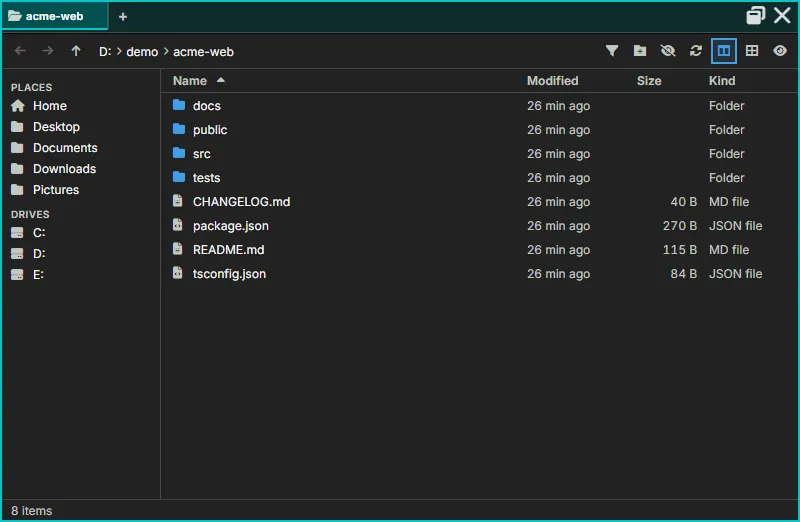Create a new folder via toolbar icon
The image size is (800, 522).
640,51
